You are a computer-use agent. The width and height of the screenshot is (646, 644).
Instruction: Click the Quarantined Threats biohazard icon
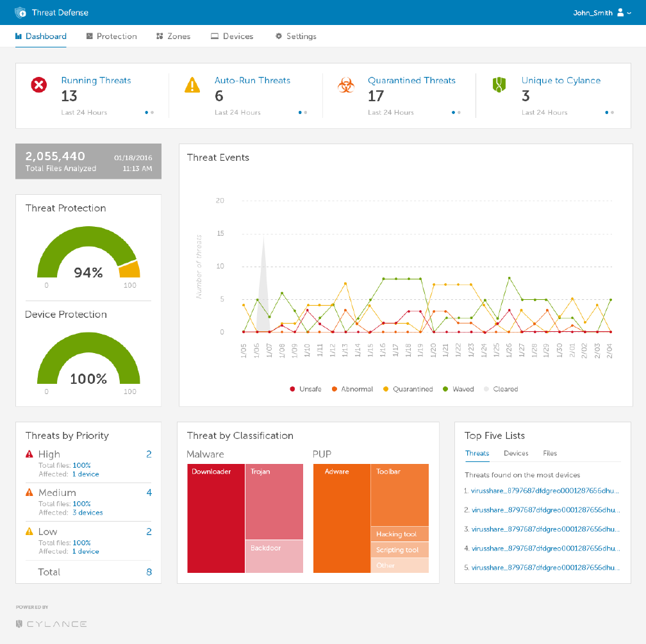click(x=345, y=85)
